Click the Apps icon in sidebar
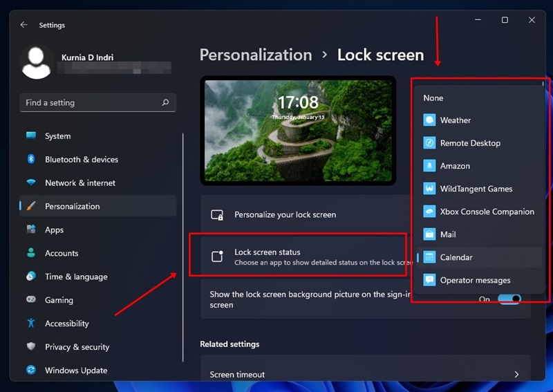This screenshot has width=553, height=392. [31, 230]
